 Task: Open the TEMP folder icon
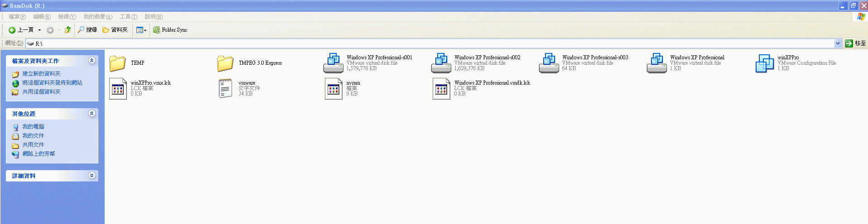[x=117, y=63]
